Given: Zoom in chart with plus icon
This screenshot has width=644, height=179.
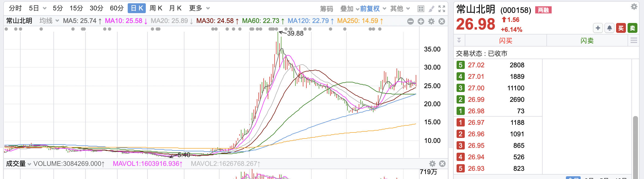Looking at the screenshot, I should coord(421,21).
